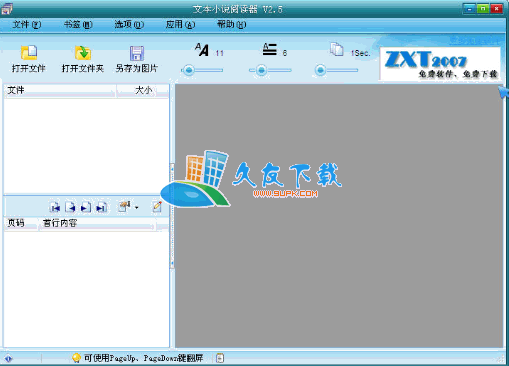Go to the next bookmark page
This screenshot has height=366, width=509.
point(86,207)
